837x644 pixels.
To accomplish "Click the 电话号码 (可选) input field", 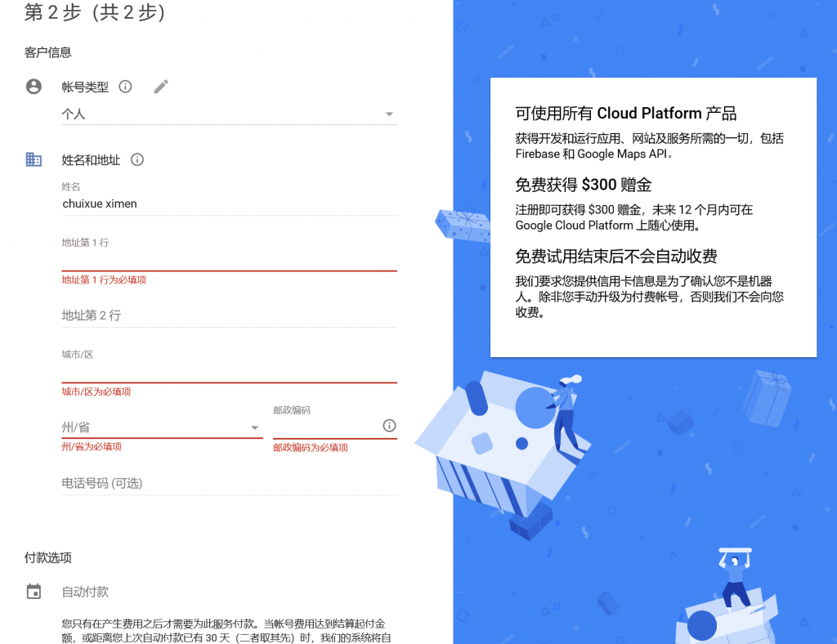I will click(x=229, y=483).
